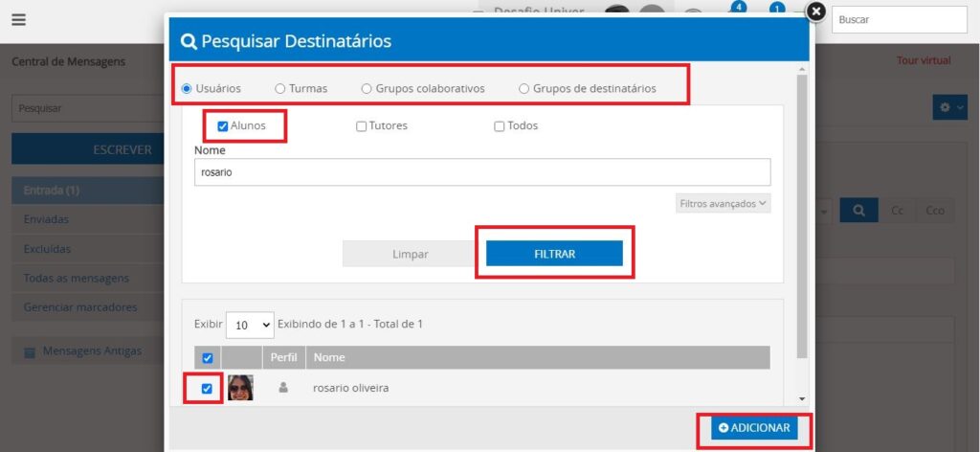Open the gear settings dropdown
Image resolution: width=980 pixels, height=452 pixels.
click(949, 108)
